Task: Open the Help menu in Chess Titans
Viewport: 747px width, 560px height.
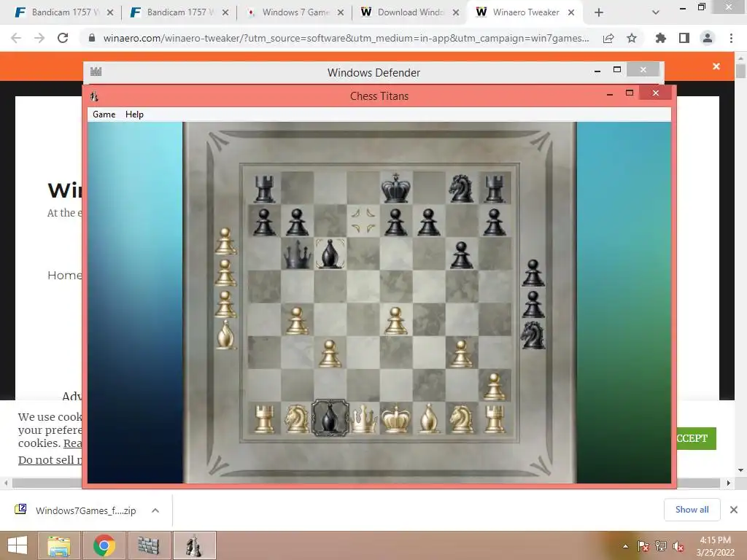Action: (x=134, y=114)
